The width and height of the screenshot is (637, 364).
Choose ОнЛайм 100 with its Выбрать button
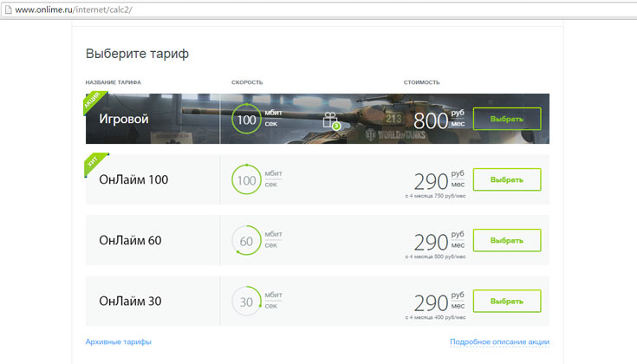[507, 179]
